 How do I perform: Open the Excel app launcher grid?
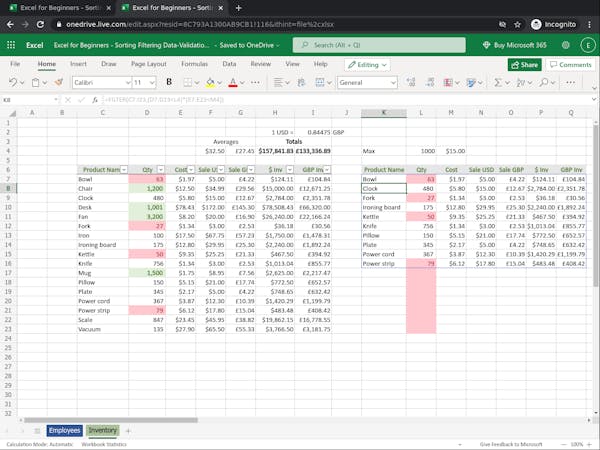click(x=12, y=45)
